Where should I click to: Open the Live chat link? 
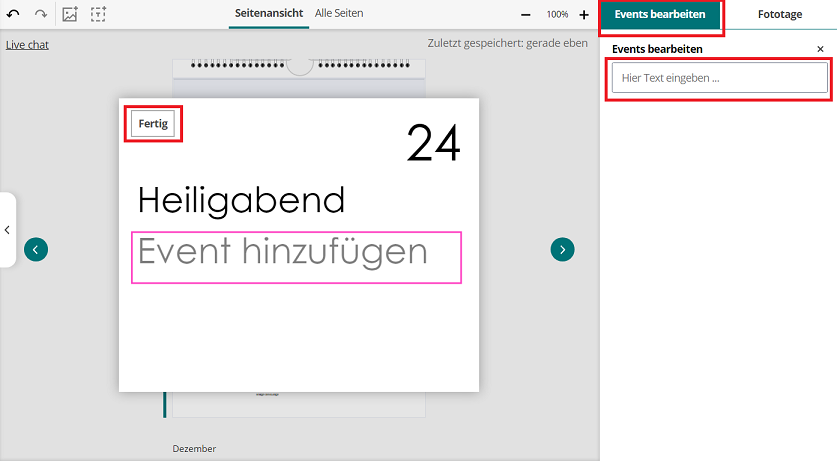coord(27,45)
